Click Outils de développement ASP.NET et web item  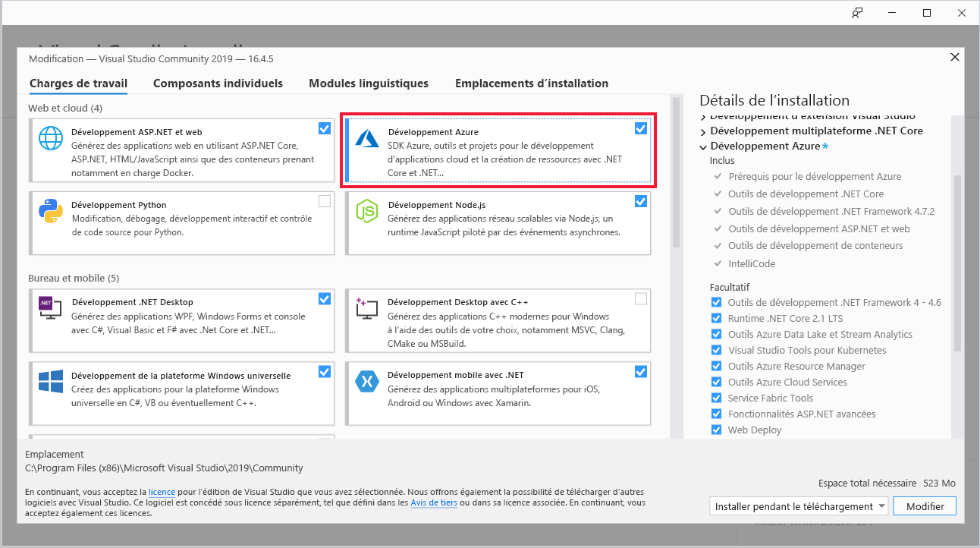(819, 228)
